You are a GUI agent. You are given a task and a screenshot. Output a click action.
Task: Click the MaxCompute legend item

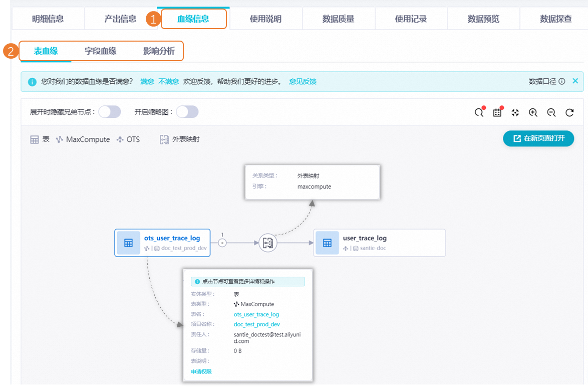pos(83,139)
